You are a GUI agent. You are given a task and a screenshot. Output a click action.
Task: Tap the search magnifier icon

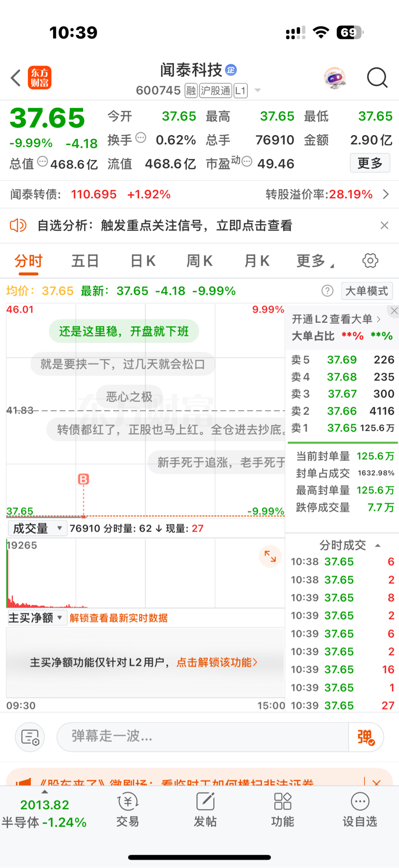point(377,78)
